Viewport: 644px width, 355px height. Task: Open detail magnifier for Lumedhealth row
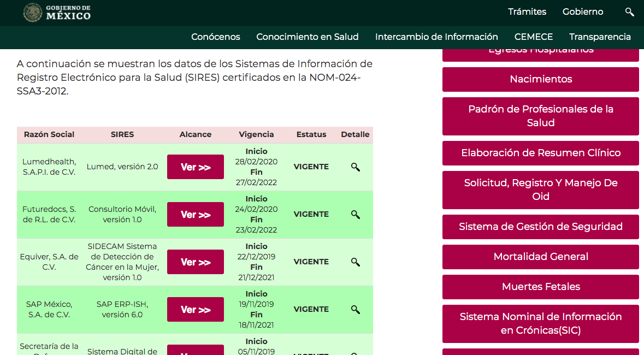[x=355, y=167]
